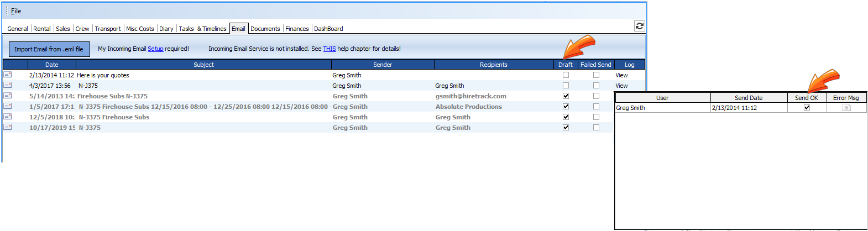Viewport: 868px width, 231px height.
Task: Sort emails by the Subject column header
Action: (x=203, y=65)
